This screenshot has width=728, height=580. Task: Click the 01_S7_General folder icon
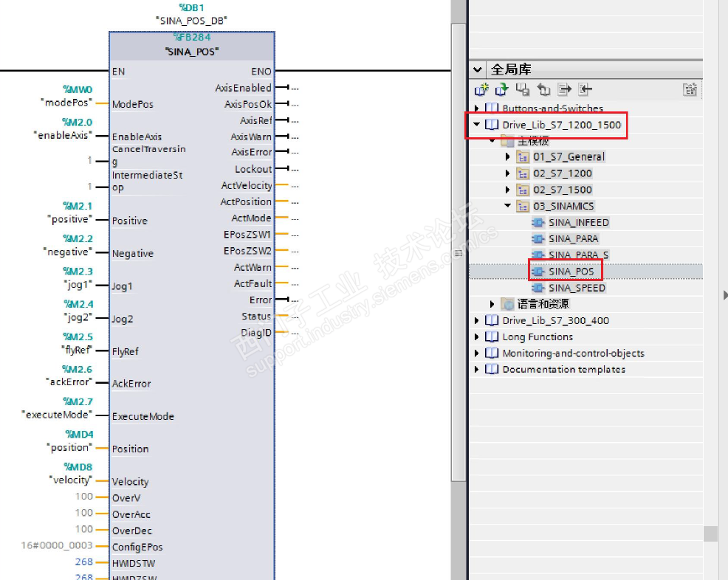point(523,157)
